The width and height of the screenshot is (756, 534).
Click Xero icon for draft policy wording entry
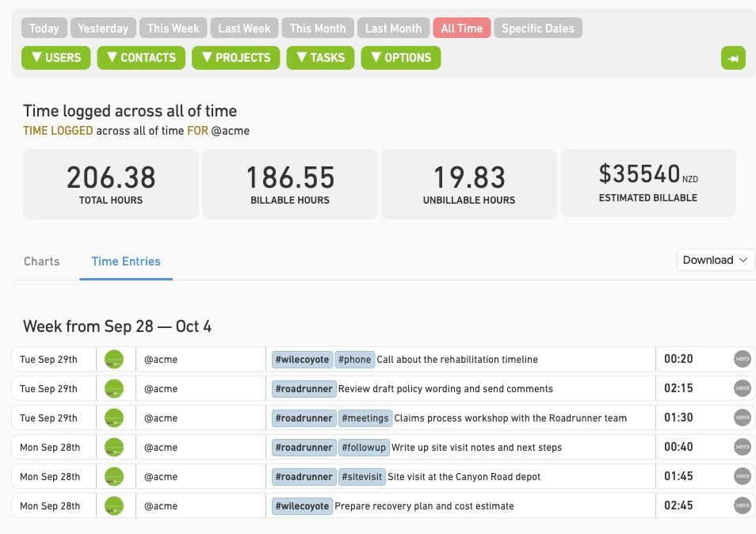742,388
